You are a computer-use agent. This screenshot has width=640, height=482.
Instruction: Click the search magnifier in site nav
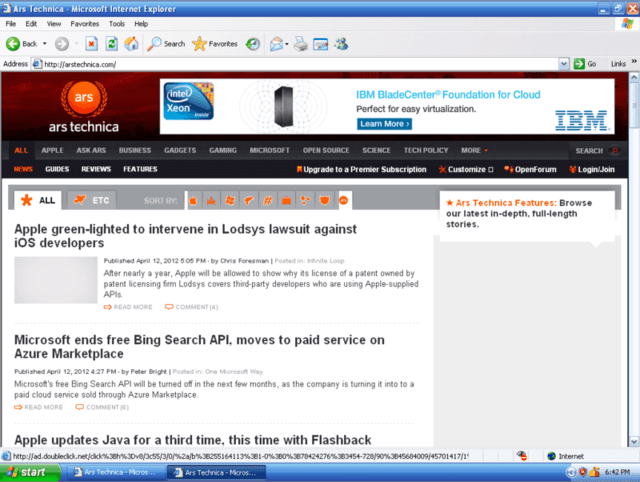[615, 151]
